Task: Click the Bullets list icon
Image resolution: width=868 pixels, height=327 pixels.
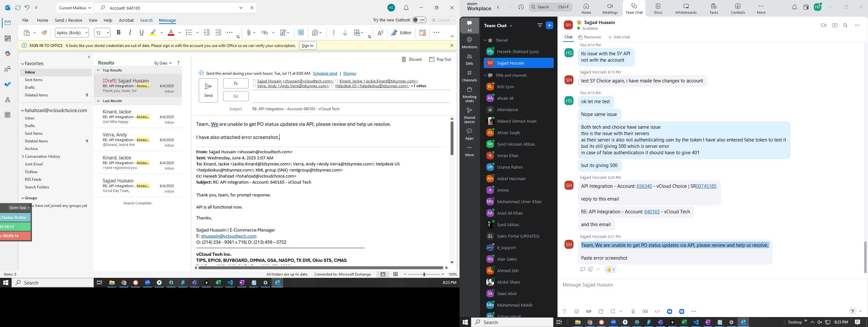Action: click(x=189, y=32)
